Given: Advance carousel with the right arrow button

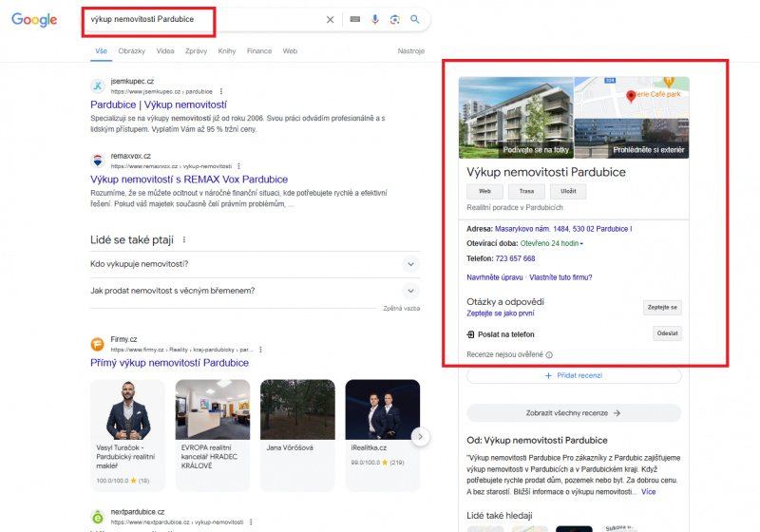Looking at the screenshot, I should pos(420,437).
